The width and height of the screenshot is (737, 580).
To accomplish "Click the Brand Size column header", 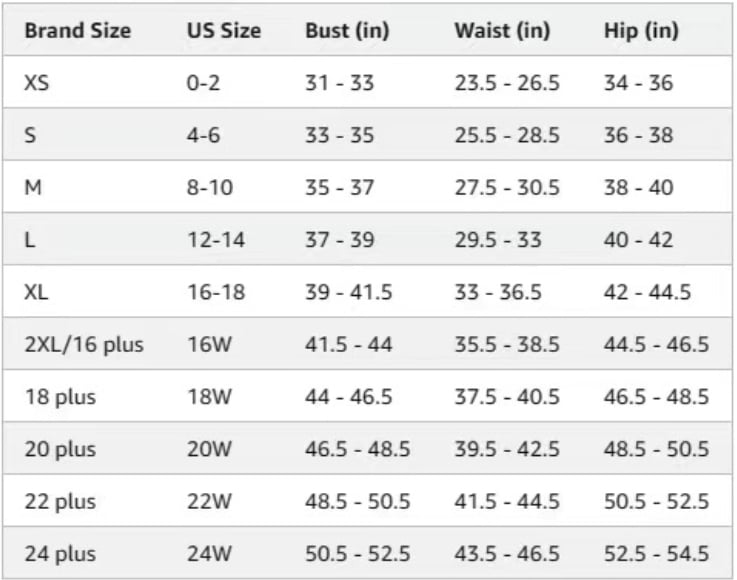I will click(x=77, y=30).
